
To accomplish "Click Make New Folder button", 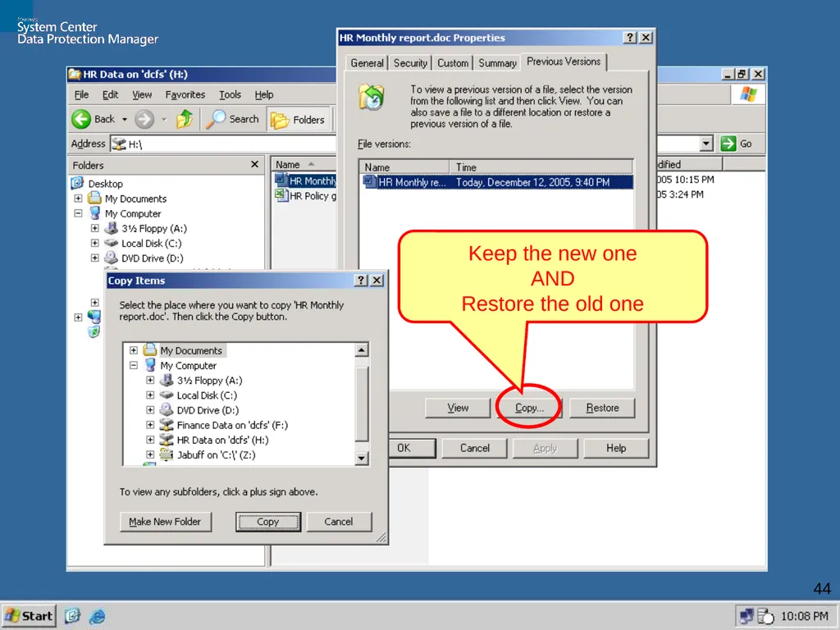I will coord(165,521).
